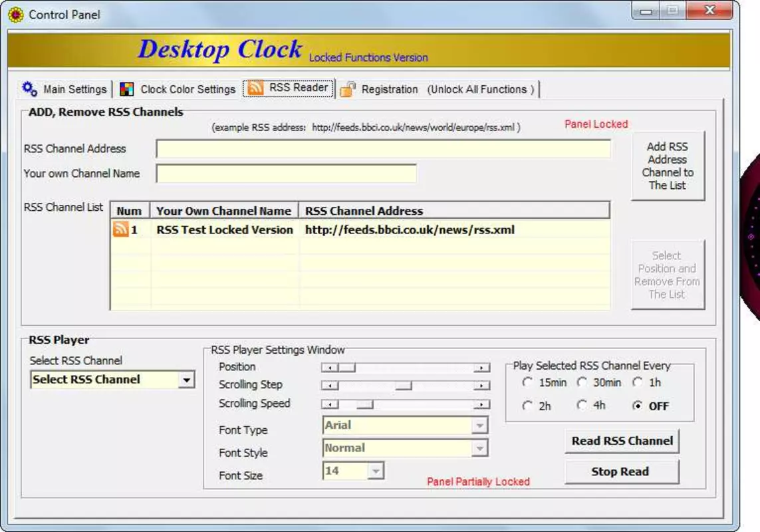Select the 30min radio button
The image size is (760, 532).
tap(582, 382)
